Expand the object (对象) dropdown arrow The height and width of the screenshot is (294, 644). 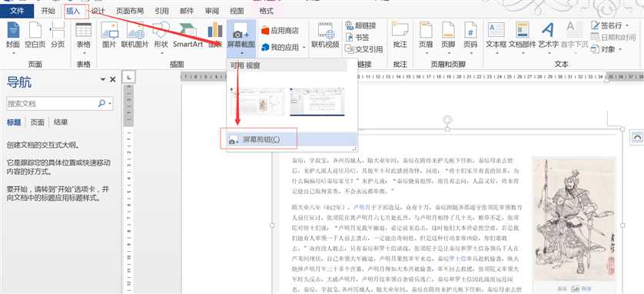point(620,50)
